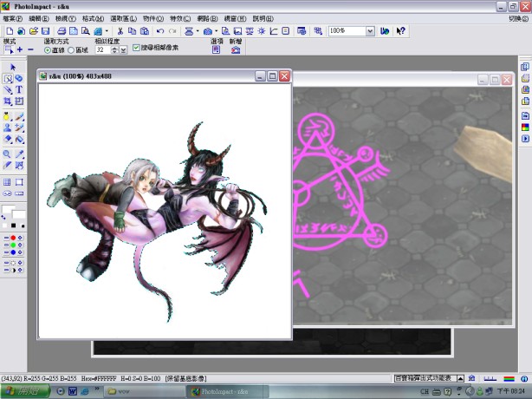
Task: Open the 檢視(V) menu
Action: point(66,19)
